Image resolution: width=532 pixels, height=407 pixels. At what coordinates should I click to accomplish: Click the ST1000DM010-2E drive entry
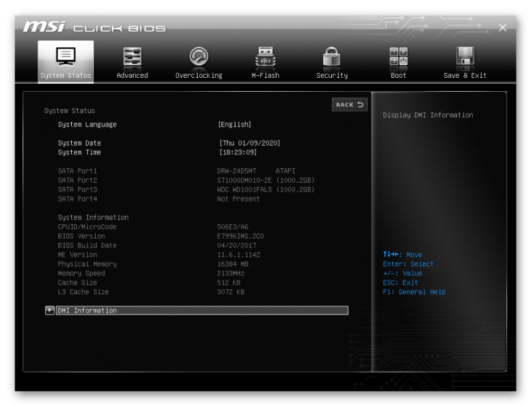pos(265,180)
